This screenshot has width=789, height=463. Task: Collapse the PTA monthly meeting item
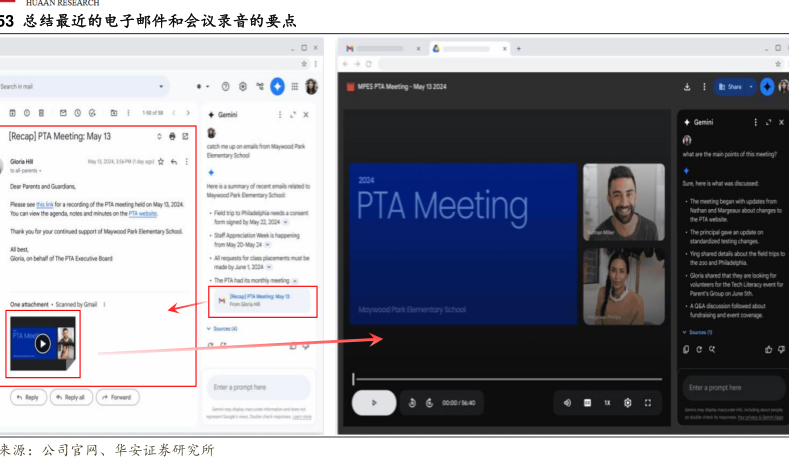[x=295, y=281]
